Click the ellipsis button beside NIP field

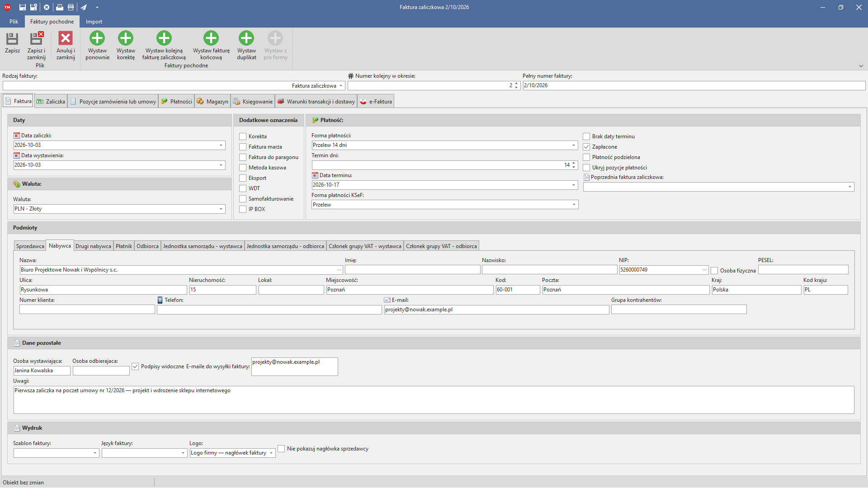pos(704,270)
